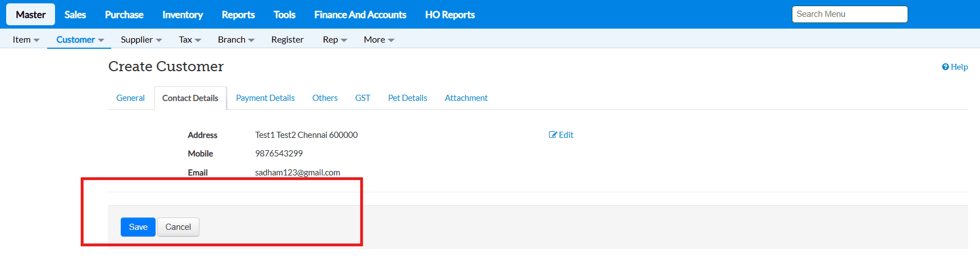980x259 pixels.
Task: Select the Attachment tab
Action: coord(466,98)
